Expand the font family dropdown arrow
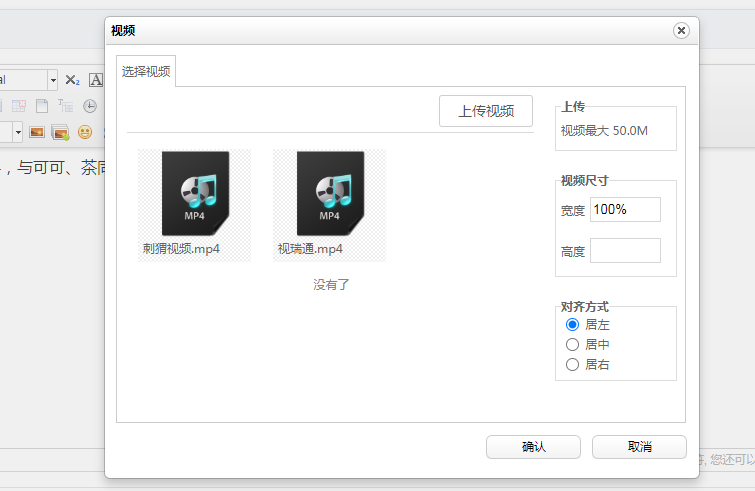The height and width of the screenshot is (491, 755). point(53,80)
